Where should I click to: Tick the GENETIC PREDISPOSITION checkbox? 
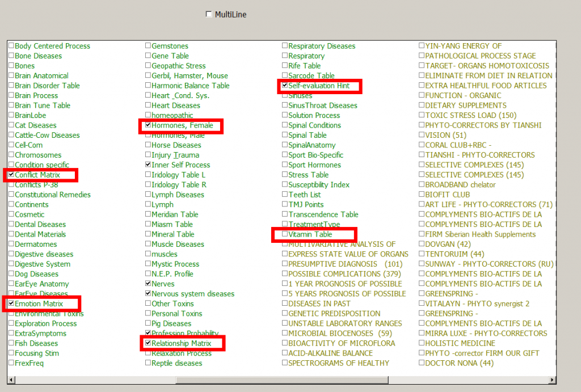click(x=285, y=314)
